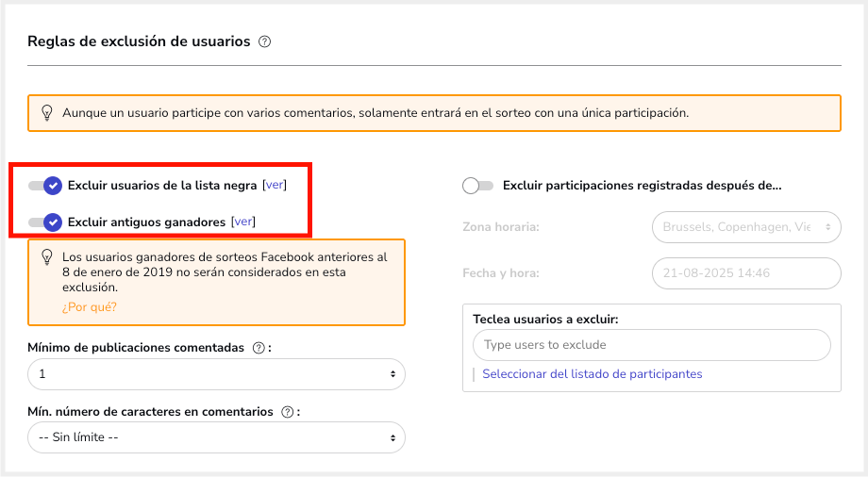Focus the Type users to exclude field
Image resolution: width=868 pixels, height=477 pixels.
coord(651,345)
